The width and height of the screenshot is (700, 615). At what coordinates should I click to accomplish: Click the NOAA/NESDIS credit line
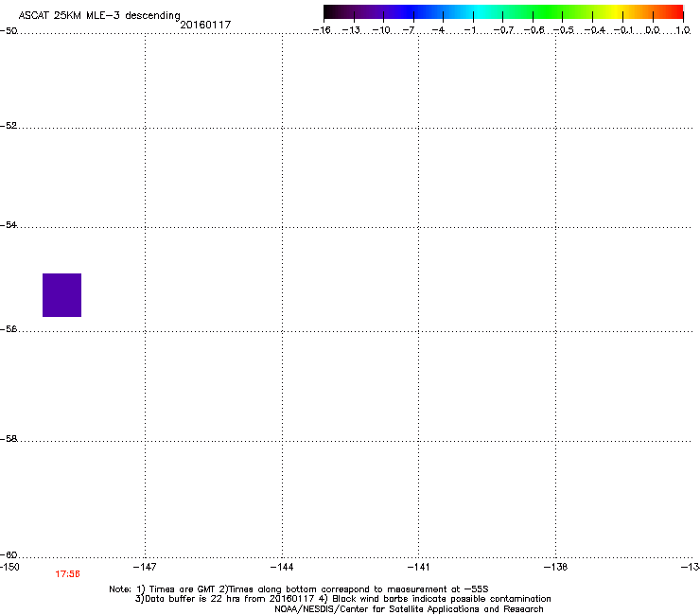409,609
